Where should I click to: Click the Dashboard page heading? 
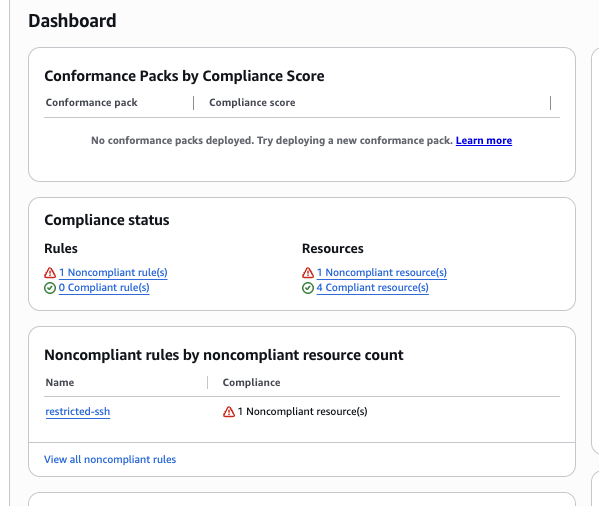72,21
